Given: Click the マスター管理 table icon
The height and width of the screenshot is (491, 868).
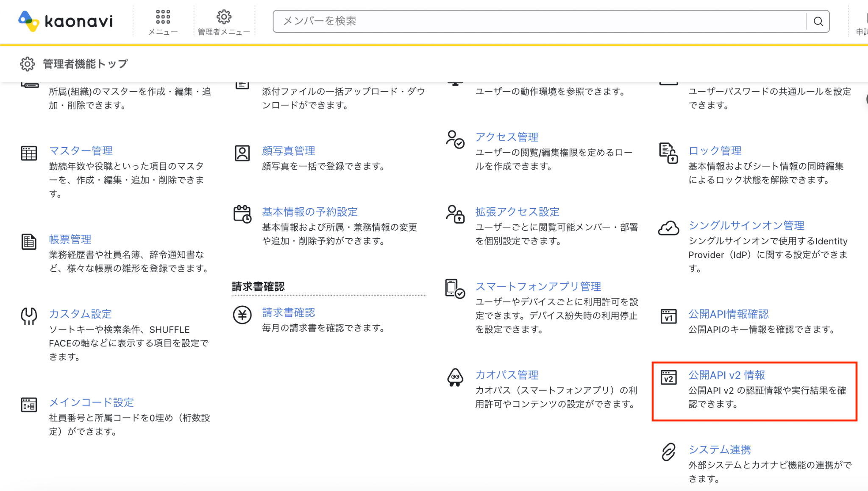Looking at the screenshot, I should pyautogui.click(x=29, y=153).
